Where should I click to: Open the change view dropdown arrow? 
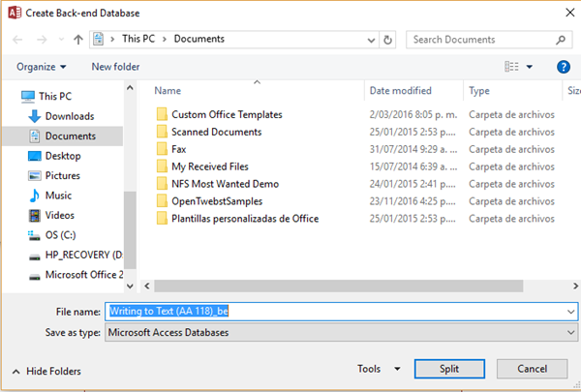pos(530,67)
